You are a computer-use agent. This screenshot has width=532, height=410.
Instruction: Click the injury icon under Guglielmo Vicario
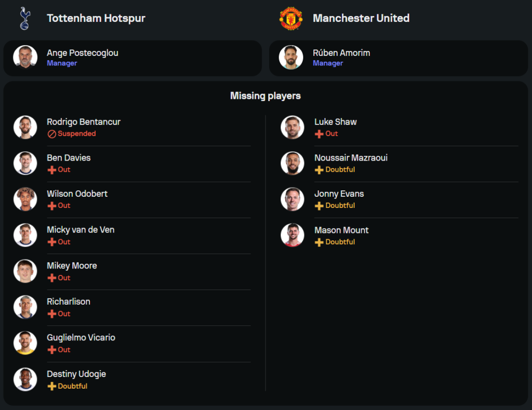[52, 350]
